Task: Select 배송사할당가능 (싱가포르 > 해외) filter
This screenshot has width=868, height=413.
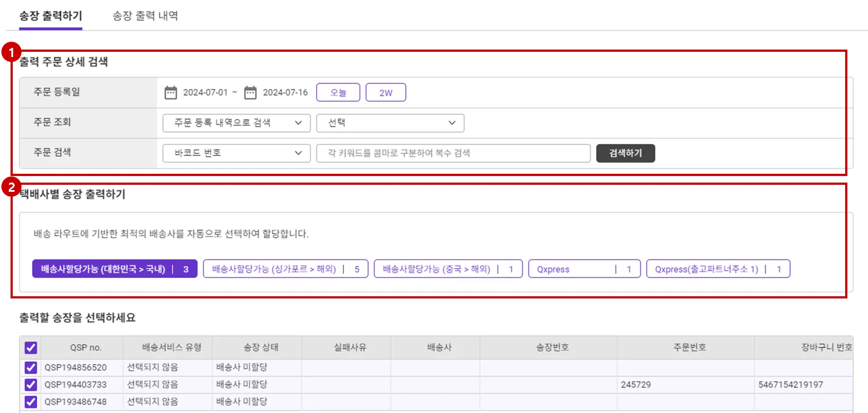Action: [x=286, y=269]
